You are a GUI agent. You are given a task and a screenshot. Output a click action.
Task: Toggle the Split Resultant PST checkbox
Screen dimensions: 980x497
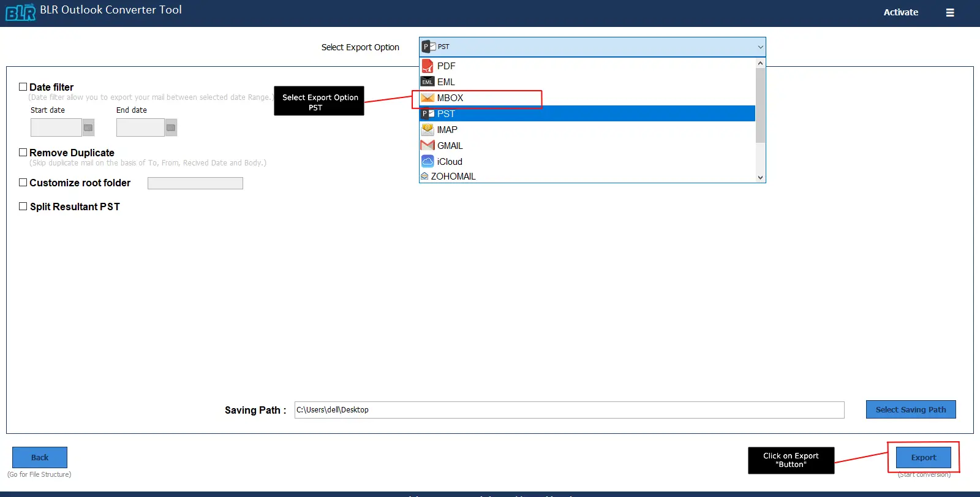23,207
